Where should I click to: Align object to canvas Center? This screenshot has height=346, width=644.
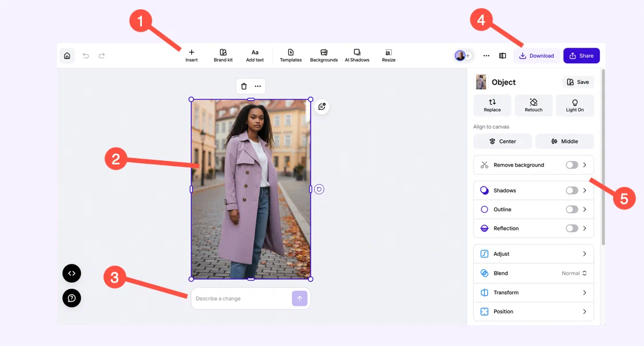[502, 141]
